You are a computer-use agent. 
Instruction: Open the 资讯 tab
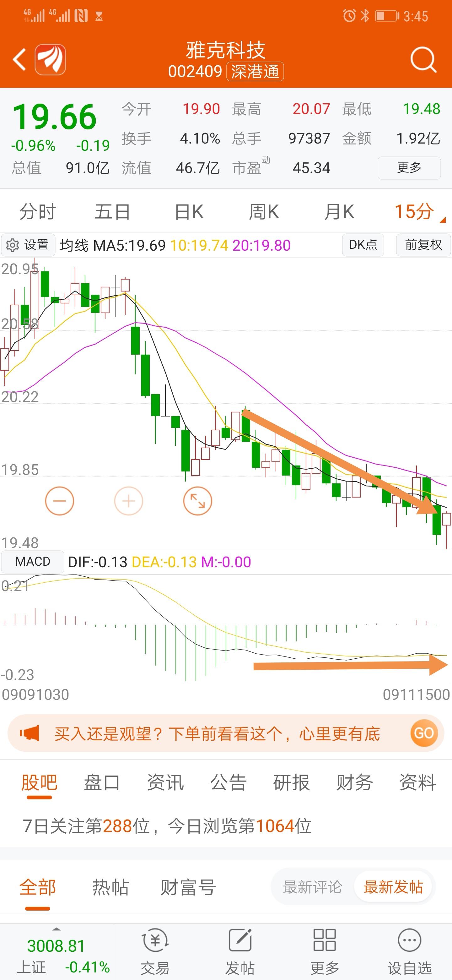click(165, 782)
